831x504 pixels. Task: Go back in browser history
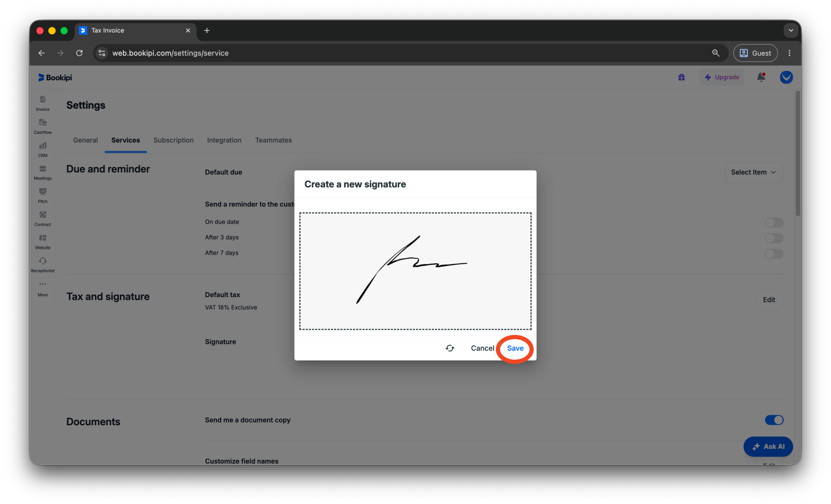(41, 53)
